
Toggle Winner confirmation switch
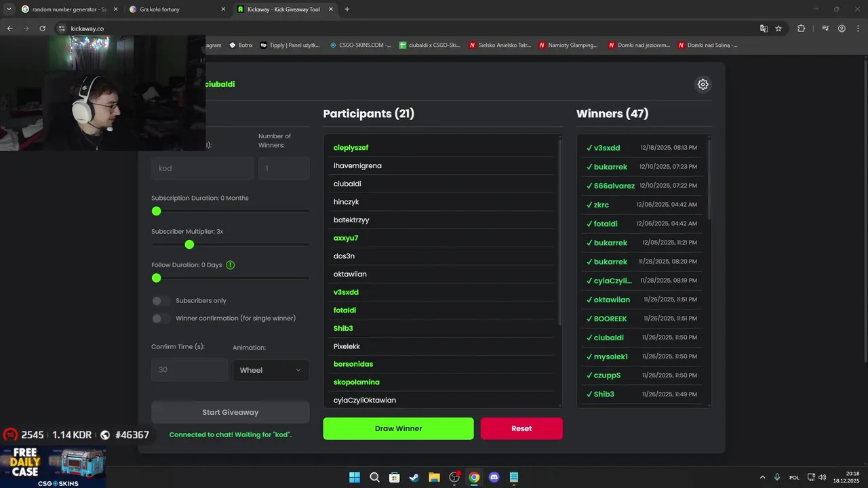(x=161, y=319)
